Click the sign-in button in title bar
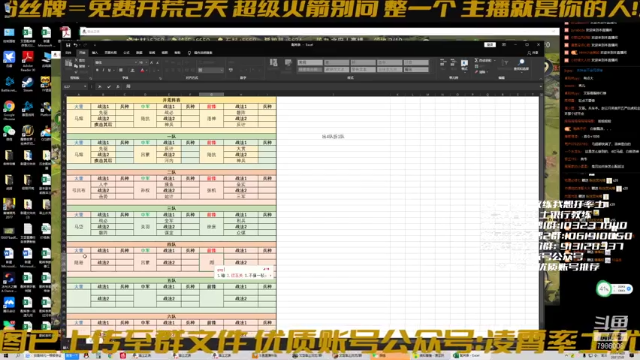Image resolution: width=640 pixels, height=360 pixels. (x=490, y=45)
